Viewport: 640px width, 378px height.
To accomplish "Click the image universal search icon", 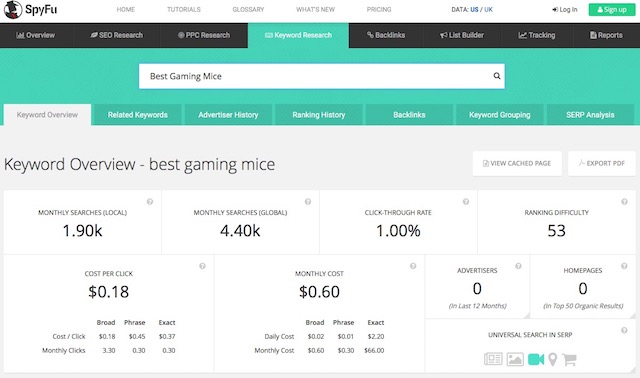I will (x=515, y=359).
